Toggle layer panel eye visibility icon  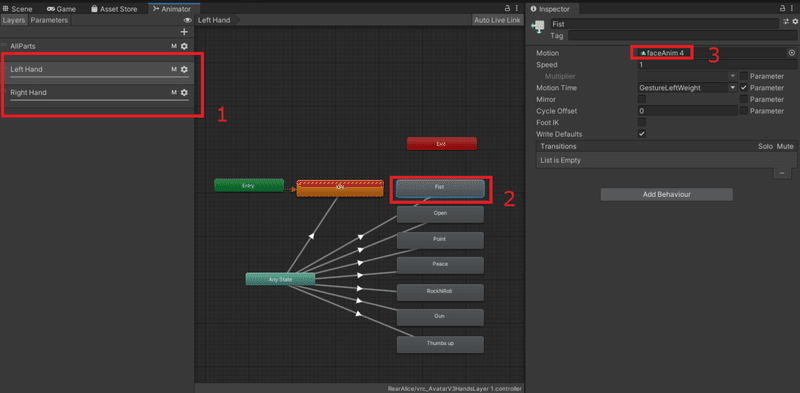click(188, 20)
